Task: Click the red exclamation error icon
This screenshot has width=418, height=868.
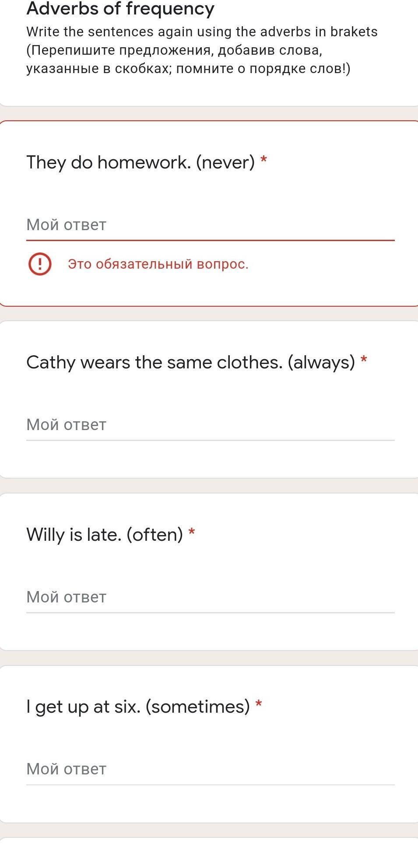Action: [40, 264]
